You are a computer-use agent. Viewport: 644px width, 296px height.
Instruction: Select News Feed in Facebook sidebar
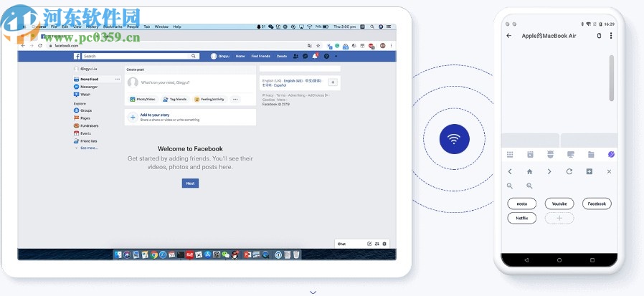tap(89, 80)
